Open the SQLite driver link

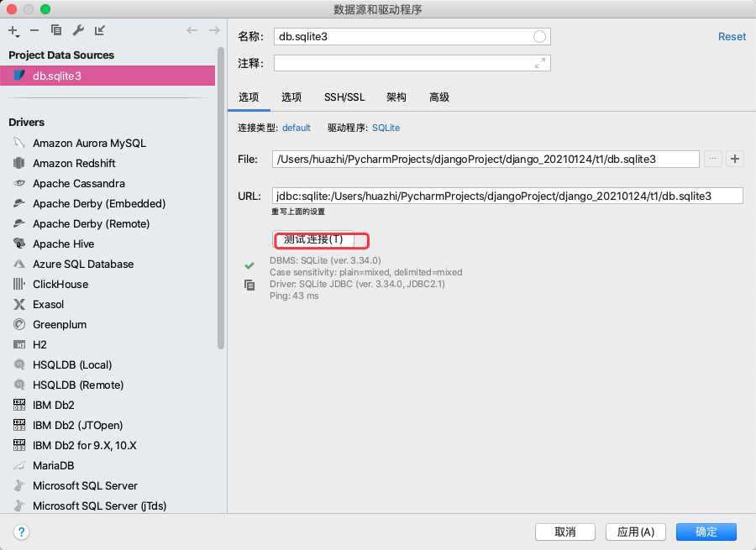point(386,128)
